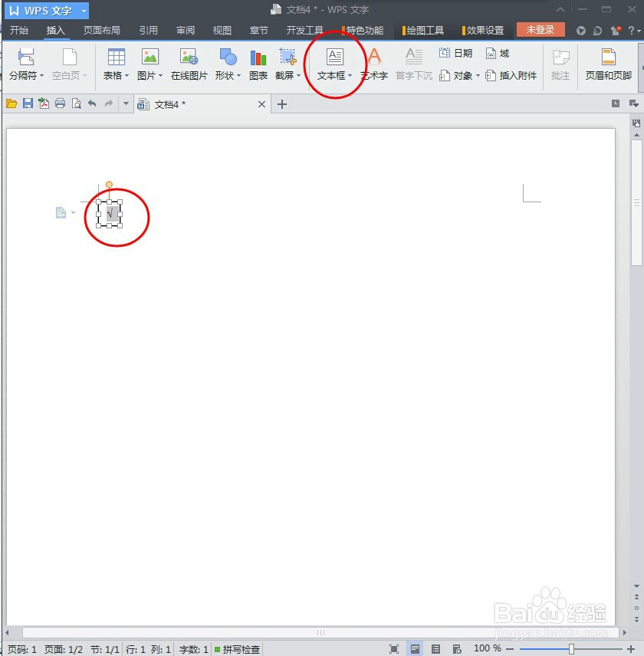Insert picture using 图片 icon
The width and height of the screenshot is (644, 656).
pos(150,57)
